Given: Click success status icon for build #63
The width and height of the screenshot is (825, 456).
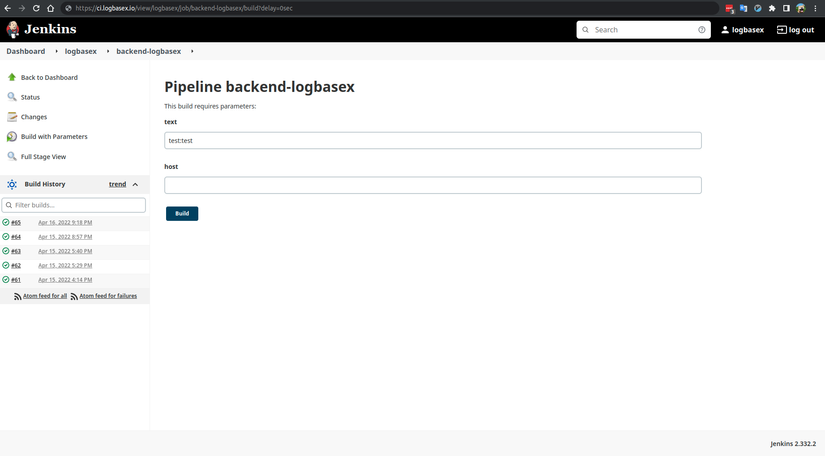Looking at the screenshot, I should [6, 251].
